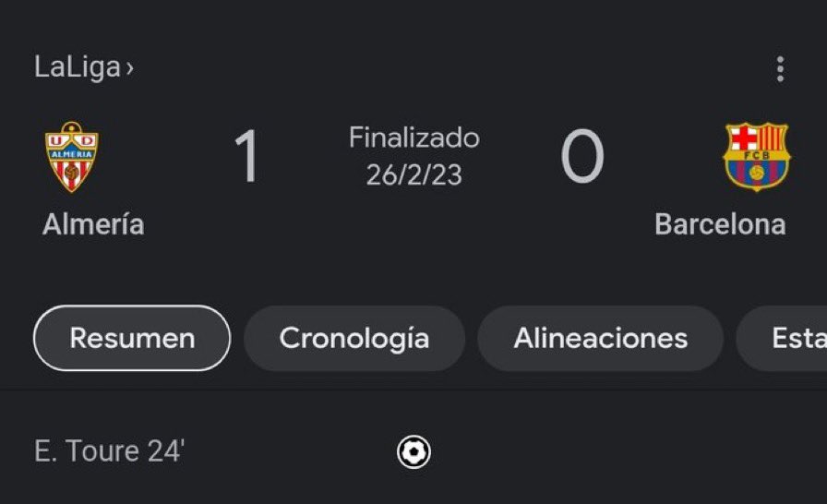827x504 pixels.
Task: Switch to the Cronología tab
Action: pos(354,338)
